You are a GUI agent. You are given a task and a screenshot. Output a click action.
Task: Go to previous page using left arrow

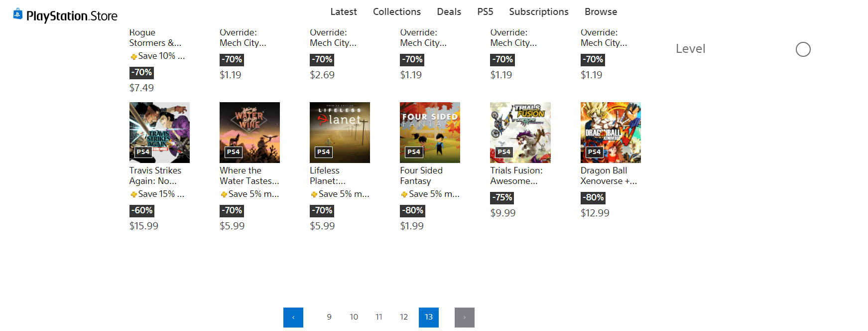[293, 317]
